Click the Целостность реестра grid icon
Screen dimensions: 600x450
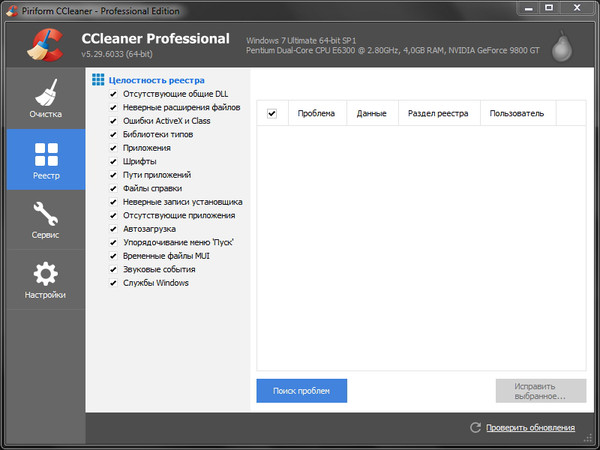click(x=98, y=80)
